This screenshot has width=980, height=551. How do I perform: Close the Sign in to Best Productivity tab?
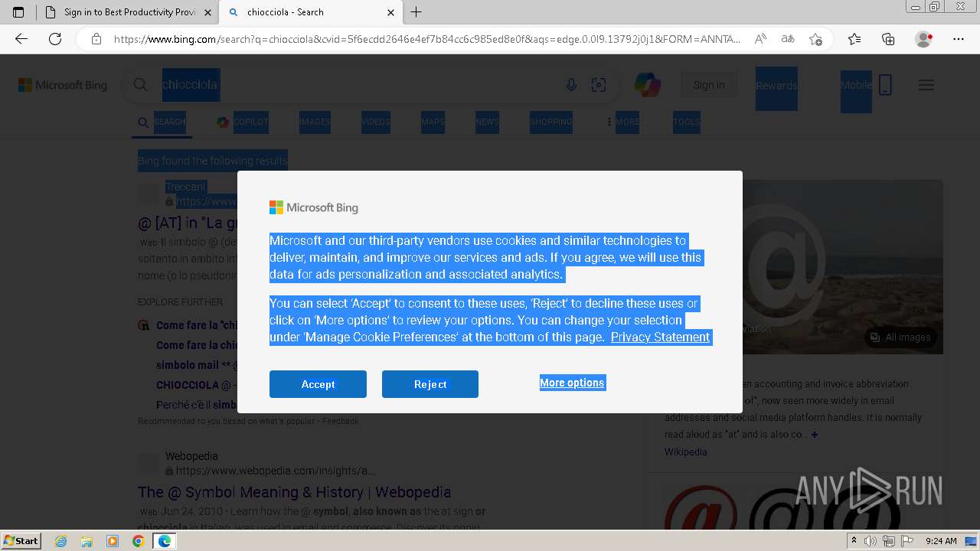(x=208, y=12)
